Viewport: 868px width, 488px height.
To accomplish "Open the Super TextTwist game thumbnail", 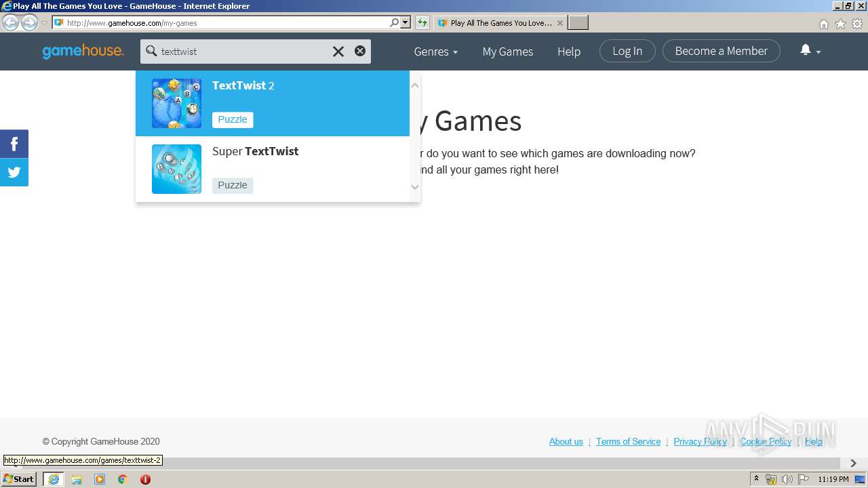I will click(176, 169).
